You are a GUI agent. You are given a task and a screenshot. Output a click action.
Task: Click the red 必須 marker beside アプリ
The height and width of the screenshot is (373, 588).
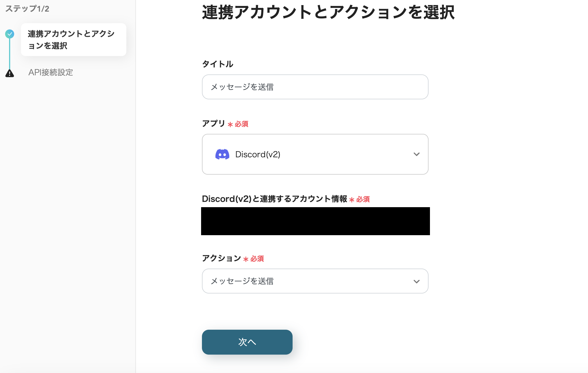[x=241, y=124]
